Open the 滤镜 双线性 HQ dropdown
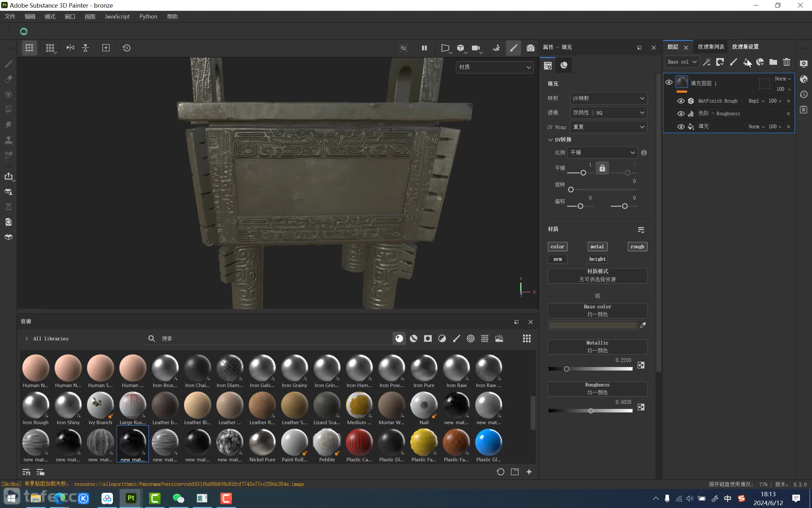 coord(608,112)
